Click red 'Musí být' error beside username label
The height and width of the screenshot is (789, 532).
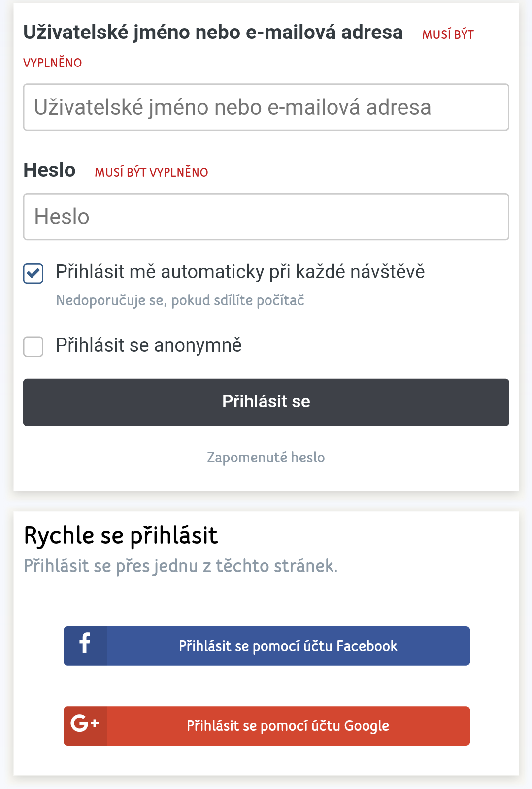point(448,34)
